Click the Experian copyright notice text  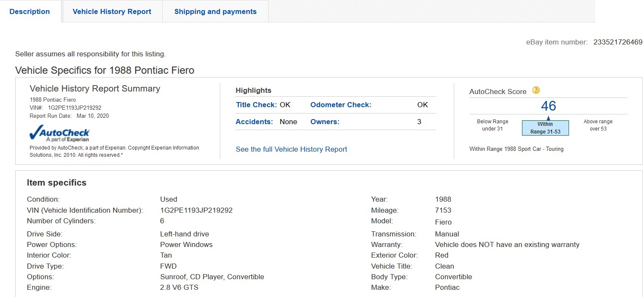point(114,151)
